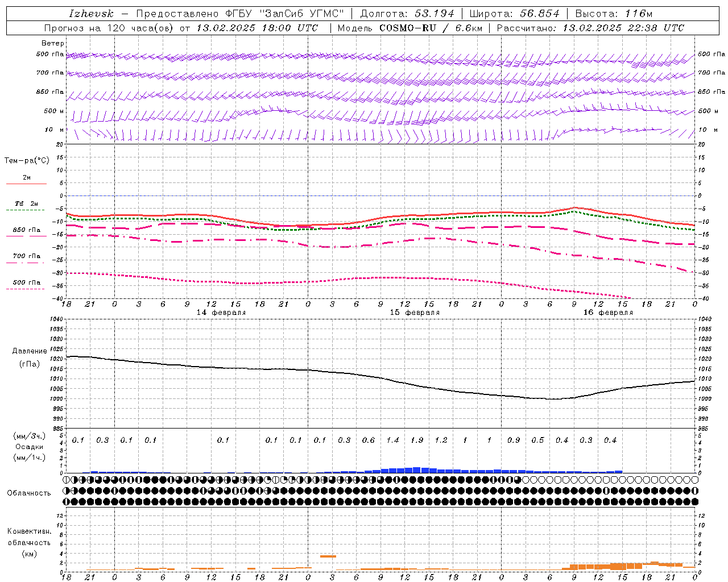This screenshot has height=582, width=728.
Task: Select the "Тем-ра(°C)" temperature legend title
Action: (27, 161)
